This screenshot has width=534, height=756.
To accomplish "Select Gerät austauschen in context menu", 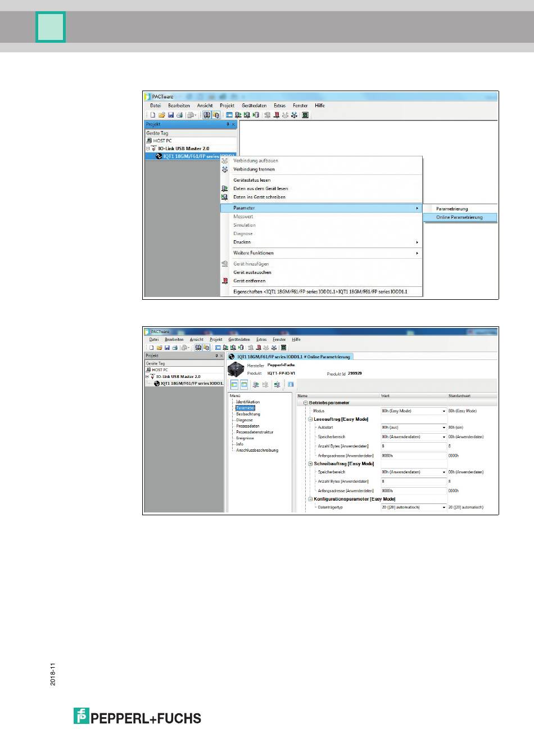I will click(x=321, y=272).
